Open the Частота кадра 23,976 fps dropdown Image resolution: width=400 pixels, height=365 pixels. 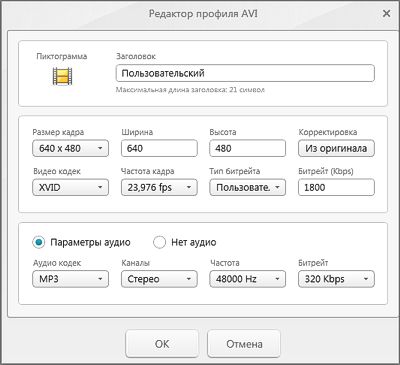[x=159, y=187]
